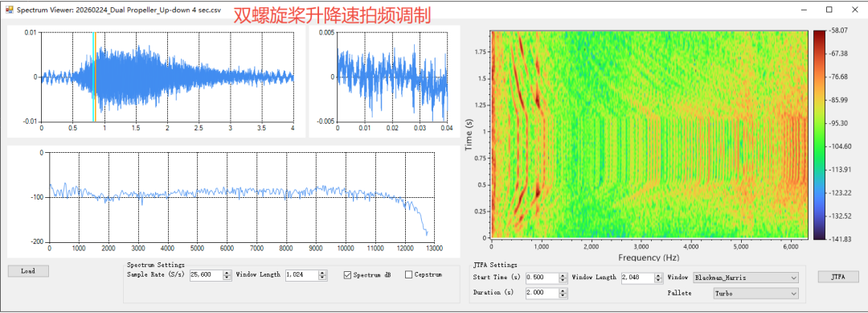Increase JTFA Window Length using up arrow
Image resolution: width=868 pixels, height=313 pixels.
tap(658, 275)
